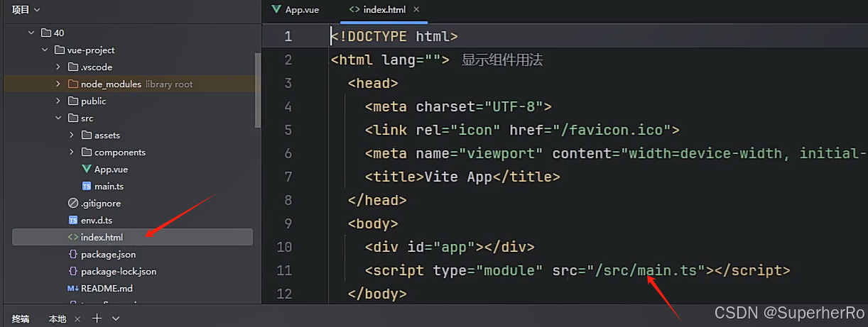Select index.html in the project tree

[132, 237]
